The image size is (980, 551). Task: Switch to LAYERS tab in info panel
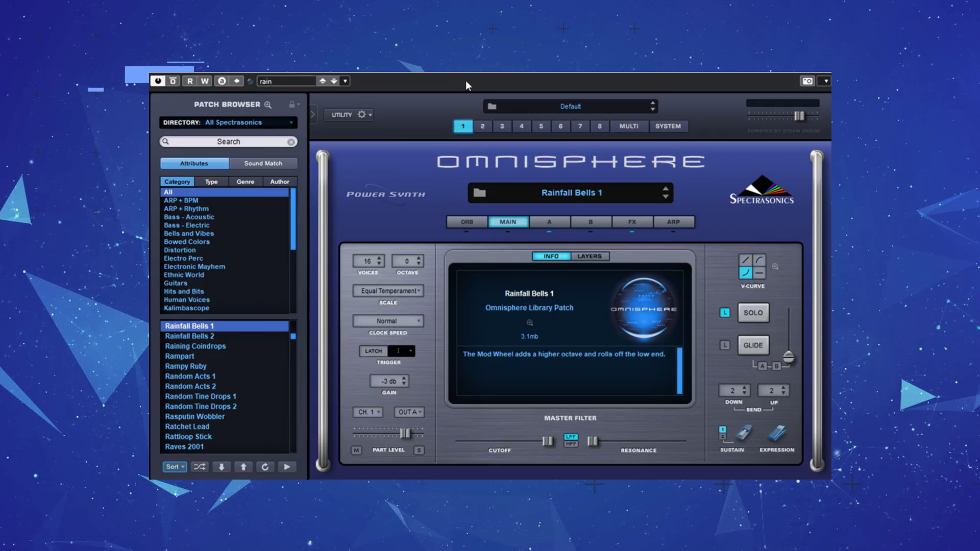(x=589, y=256)
